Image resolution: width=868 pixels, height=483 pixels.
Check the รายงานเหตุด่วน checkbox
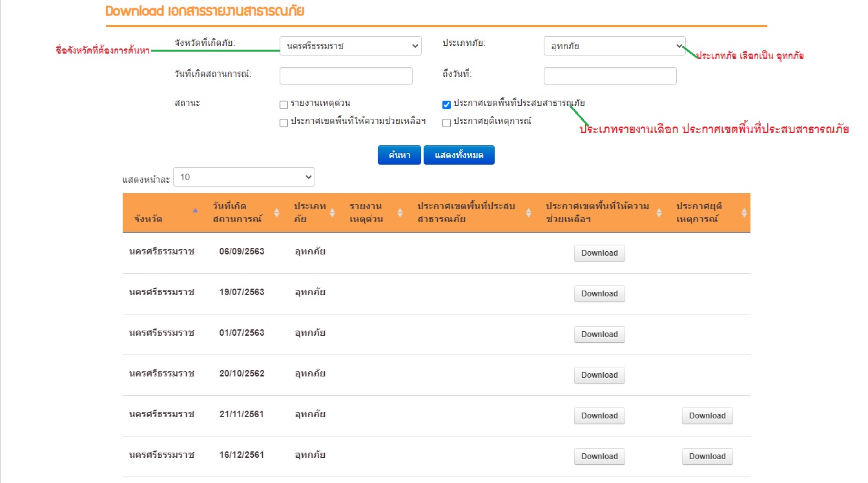coord(284,105)
